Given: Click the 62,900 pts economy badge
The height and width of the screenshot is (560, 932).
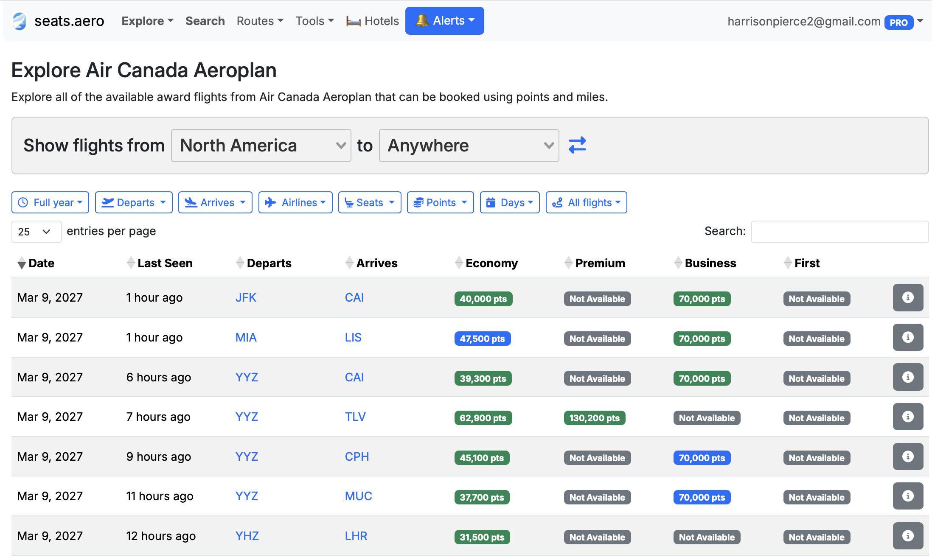Looking at the screenshot, I should coord(483,418).
